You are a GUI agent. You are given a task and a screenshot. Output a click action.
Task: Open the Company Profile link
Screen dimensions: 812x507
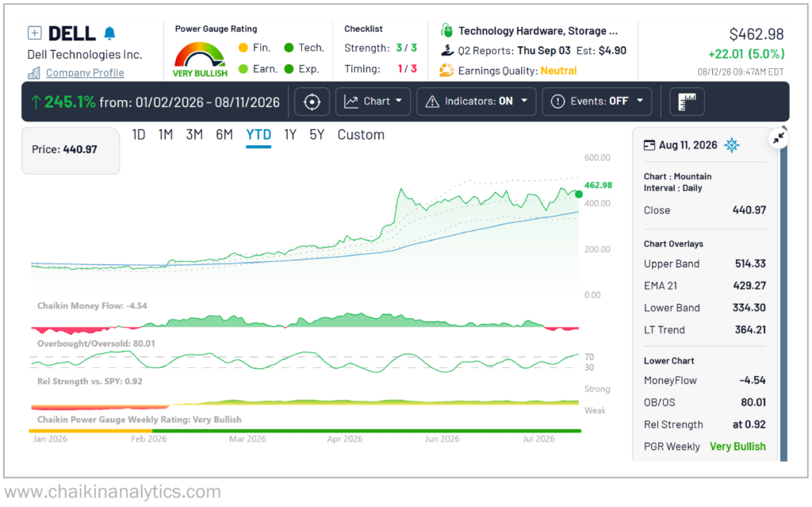coord(85,72)
